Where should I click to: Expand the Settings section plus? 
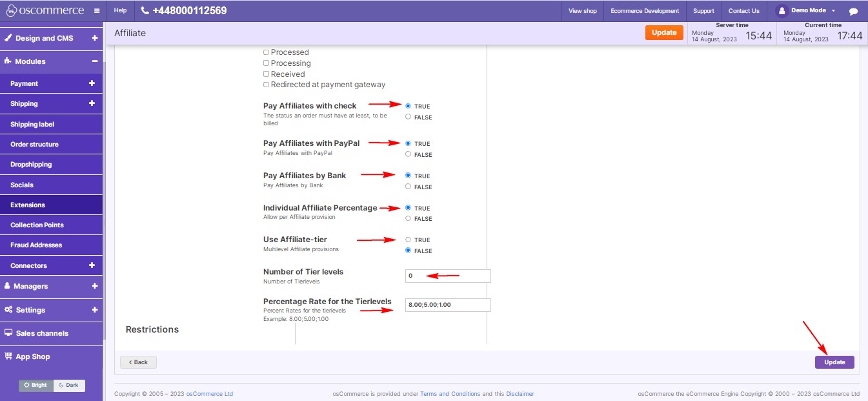(x=95, y=309)
